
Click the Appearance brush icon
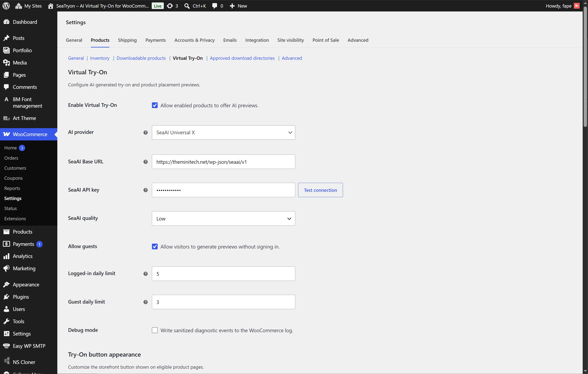point(7,285)
